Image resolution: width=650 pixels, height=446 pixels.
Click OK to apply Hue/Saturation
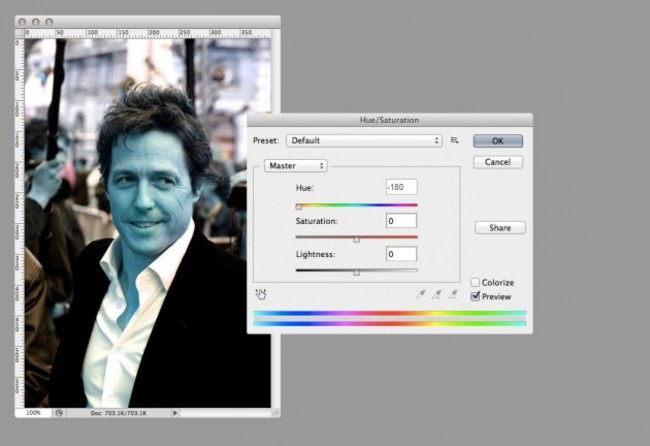498,141
